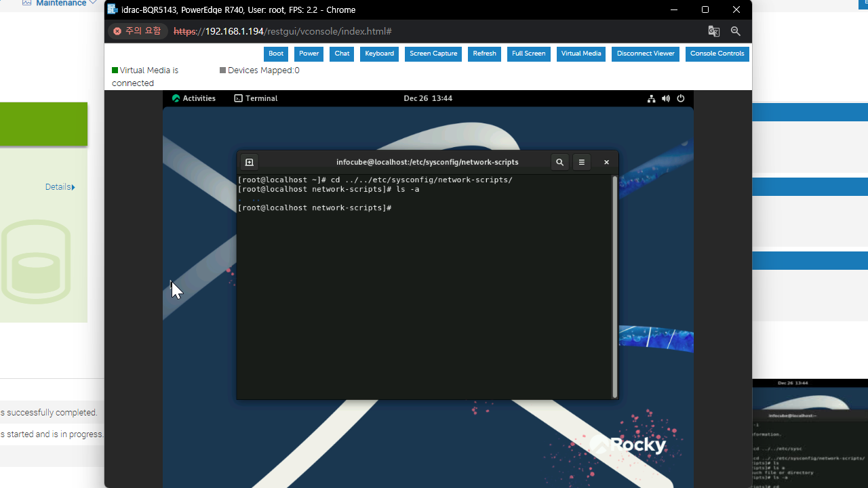Open GNOME Activities overview
868x488 pixels.
coord(194,98)
